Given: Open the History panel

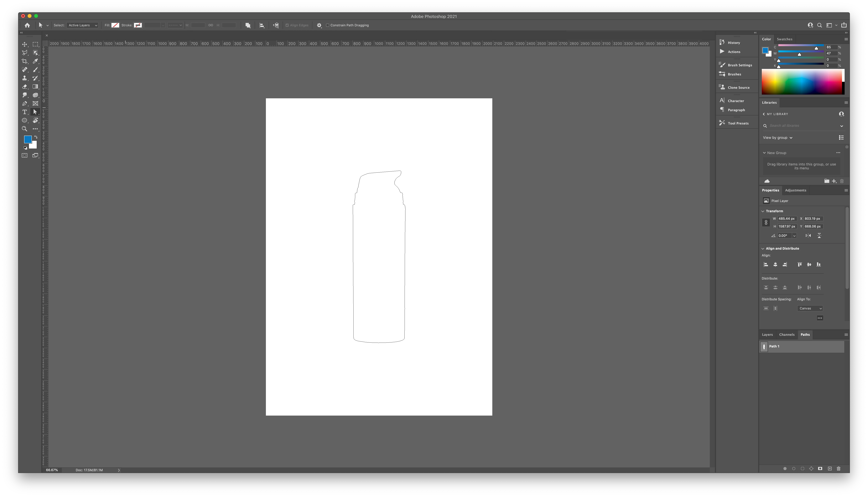Looking at the screenshot, I should coord(734,43).
